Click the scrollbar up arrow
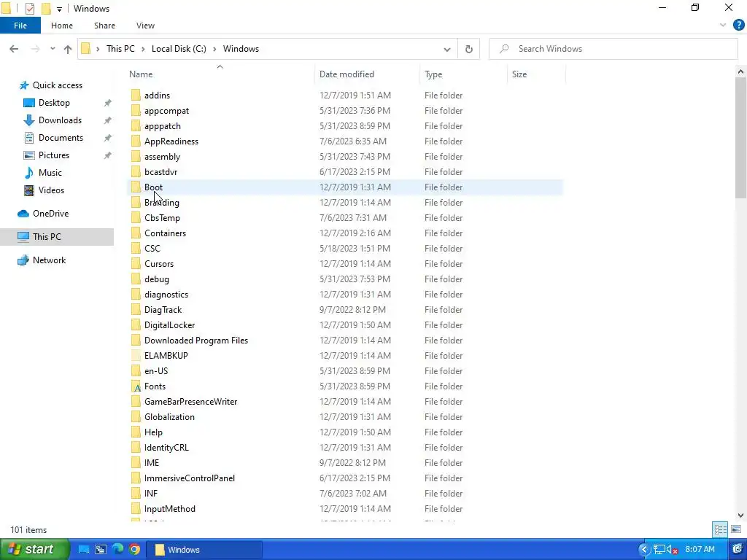747x560 pixels. click(740, 72)
